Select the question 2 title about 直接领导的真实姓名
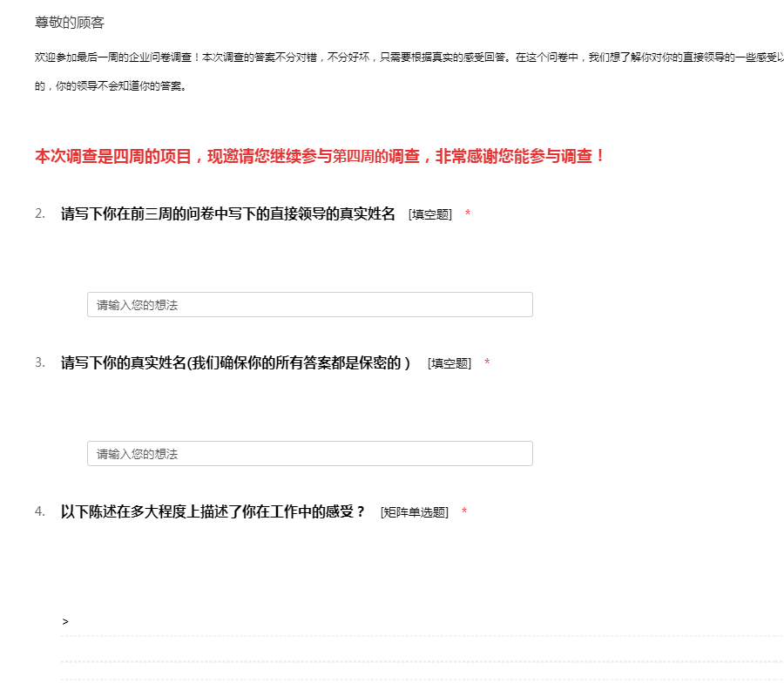 point(228,214)
